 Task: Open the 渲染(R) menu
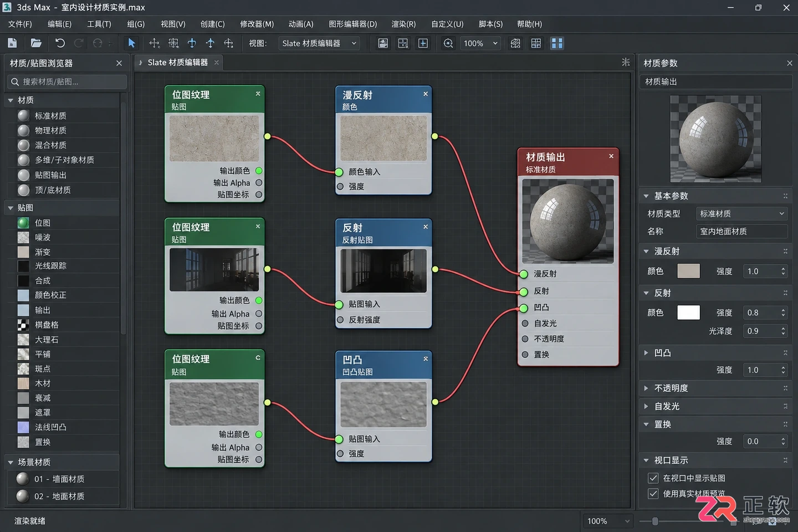pos(403,24)
